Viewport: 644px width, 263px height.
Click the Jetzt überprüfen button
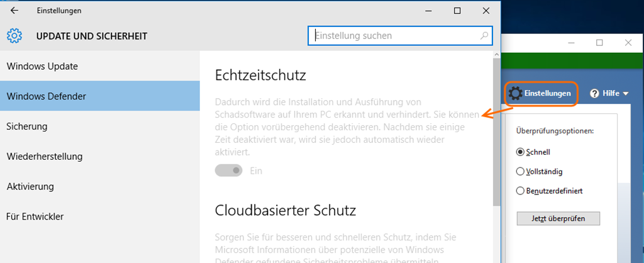(x=558, y=218)
